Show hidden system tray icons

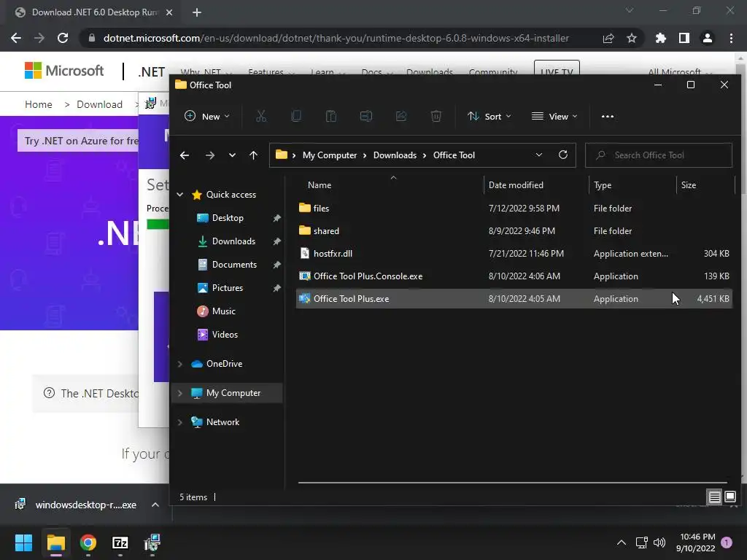622,542
